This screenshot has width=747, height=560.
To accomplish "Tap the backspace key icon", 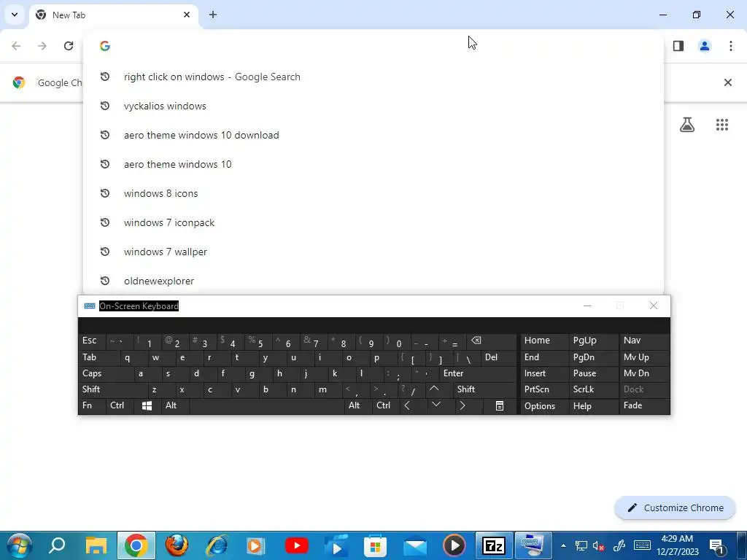I will pos(492,341).
